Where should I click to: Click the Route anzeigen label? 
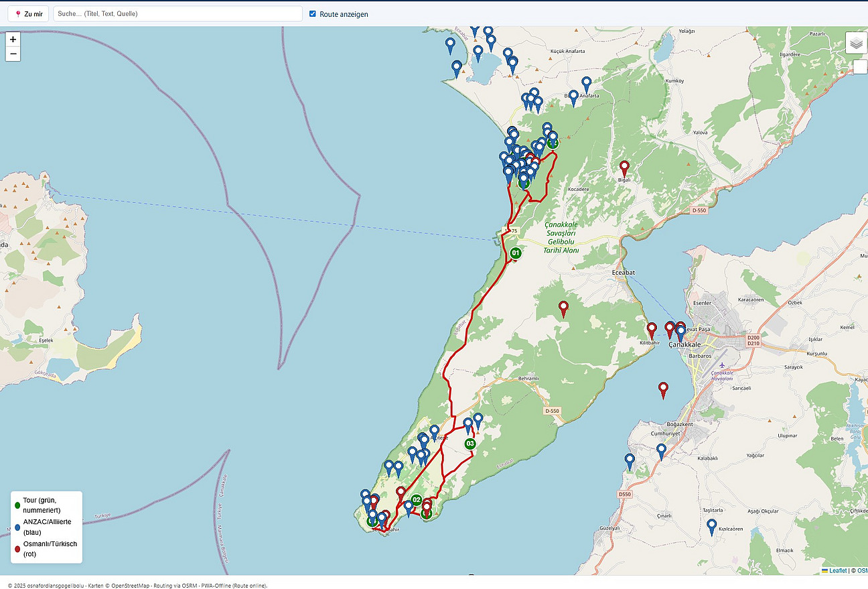click(x=344, y=14)
